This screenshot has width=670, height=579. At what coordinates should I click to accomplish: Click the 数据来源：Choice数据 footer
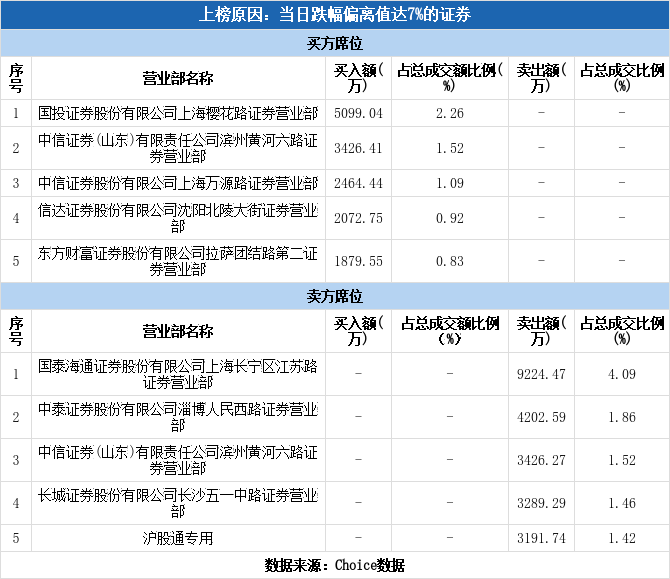click(x=335, y=565)
